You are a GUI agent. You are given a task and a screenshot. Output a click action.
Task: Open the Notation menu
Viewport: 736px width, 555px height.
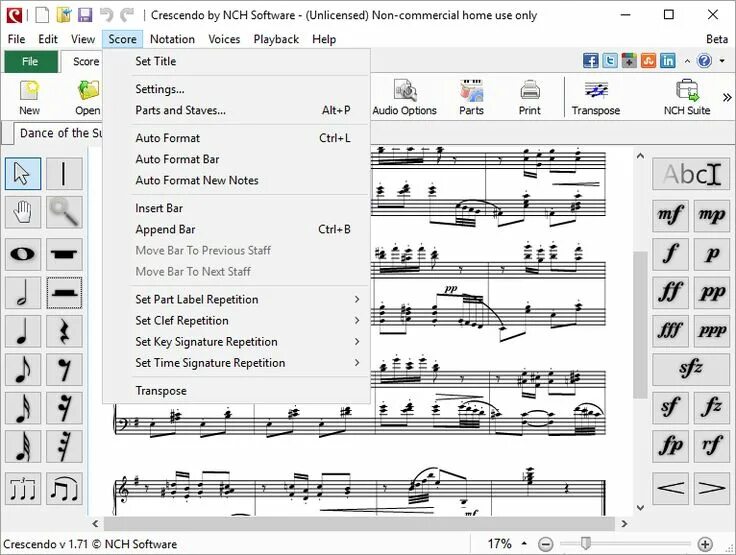click(172, 39)
